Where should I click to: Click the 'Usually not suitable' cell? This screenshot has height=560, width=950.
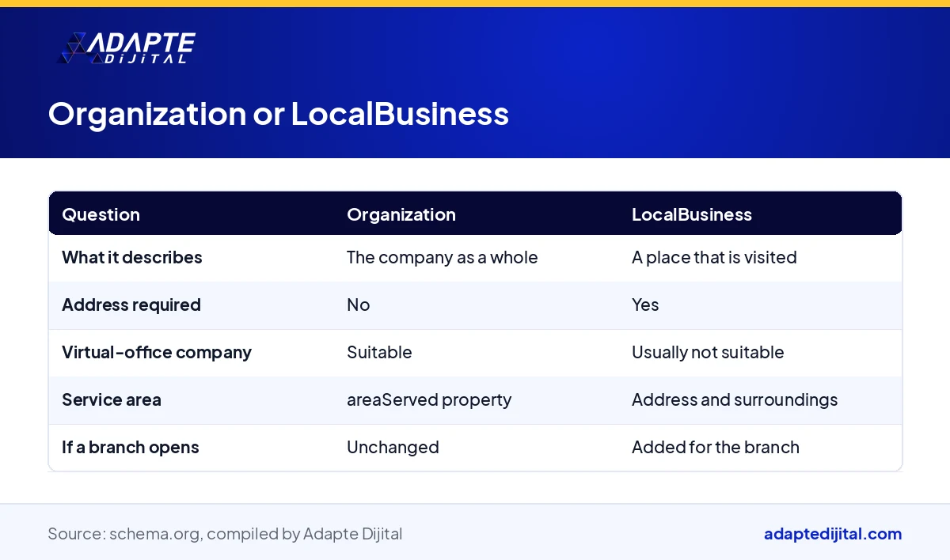[x=708, y=352]
